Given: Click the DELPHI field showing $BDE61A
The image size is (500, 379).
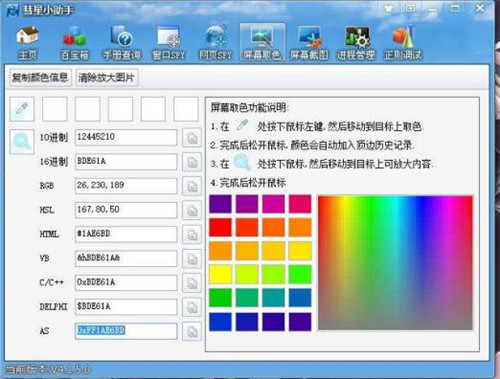Looking at the screenshot, I should click(126, 307).
